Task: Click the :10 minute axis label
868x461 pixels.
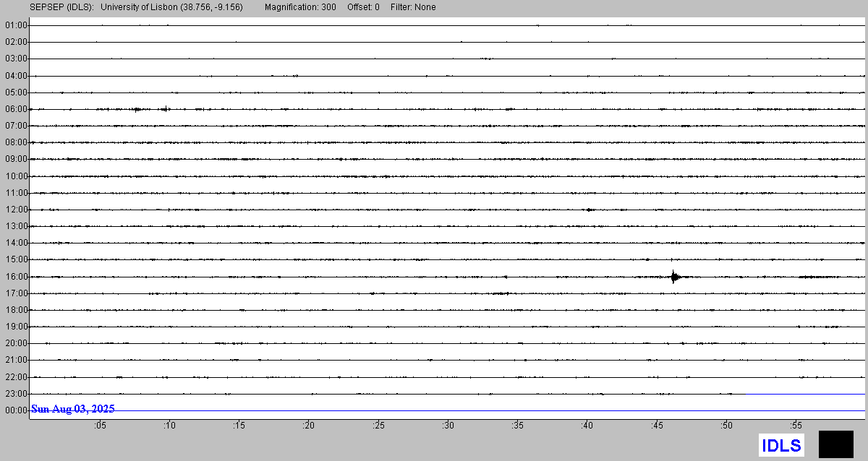Action: tap(169, 426)
